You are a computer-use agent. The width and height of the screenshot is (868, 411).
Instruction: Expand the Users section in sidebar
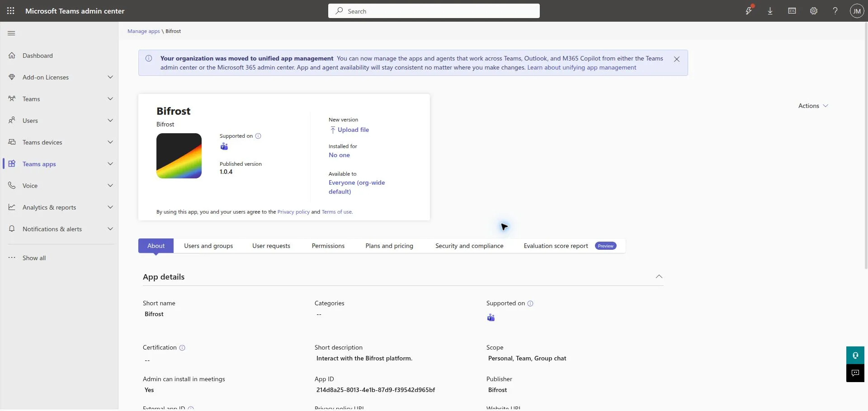click(110, 121)
